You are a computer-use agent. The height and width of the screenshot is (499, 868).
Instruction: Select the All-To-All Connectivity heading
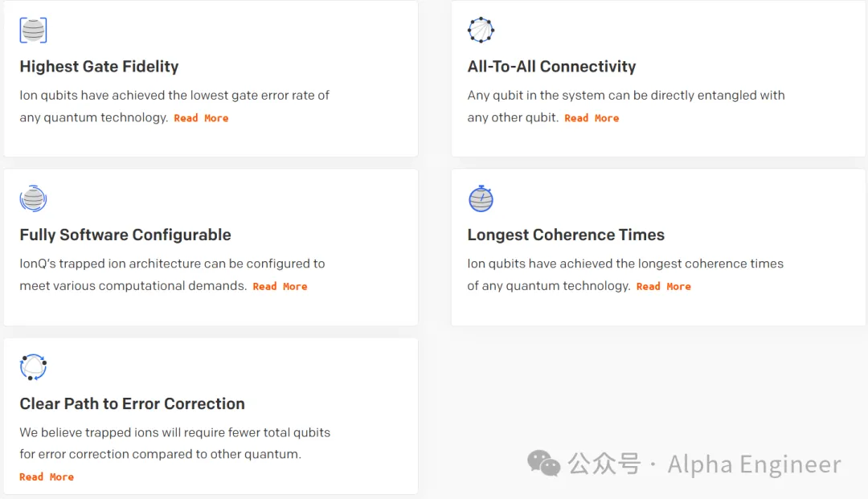(x=551, y=67)
